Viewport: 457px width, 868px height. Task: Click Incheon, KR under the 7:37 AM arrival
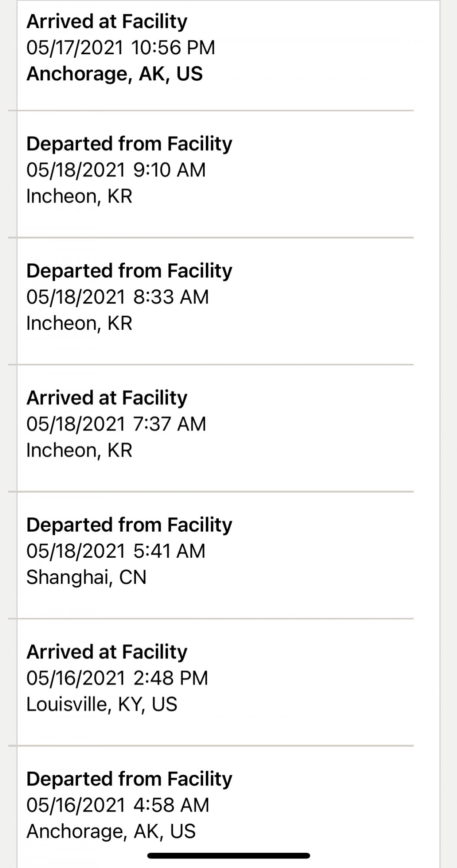[x=79, y=450]
